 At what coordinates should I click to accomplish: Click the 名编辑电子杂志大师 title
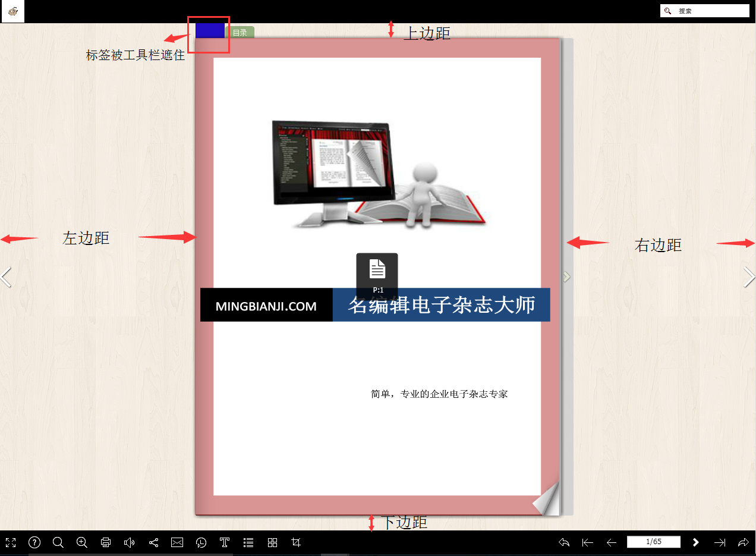click(442, 305)
